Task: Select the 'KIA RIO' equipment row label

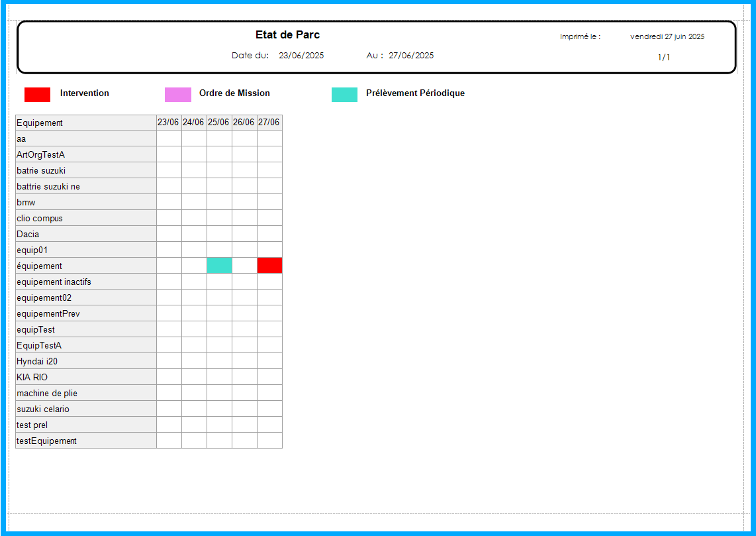Action: point(32,377)
